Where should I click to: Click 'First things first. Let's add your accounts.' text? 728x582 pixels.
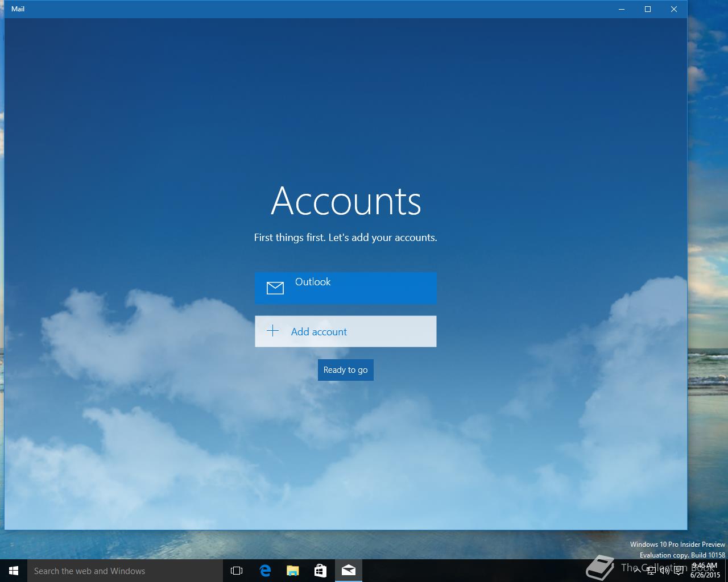click(x=346, y=238)
